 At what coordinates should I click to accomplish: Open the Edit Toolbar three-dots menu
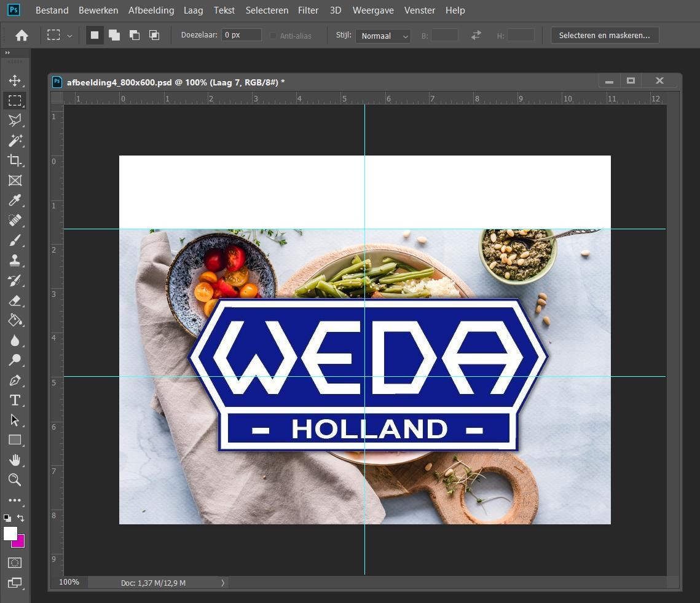15,500
